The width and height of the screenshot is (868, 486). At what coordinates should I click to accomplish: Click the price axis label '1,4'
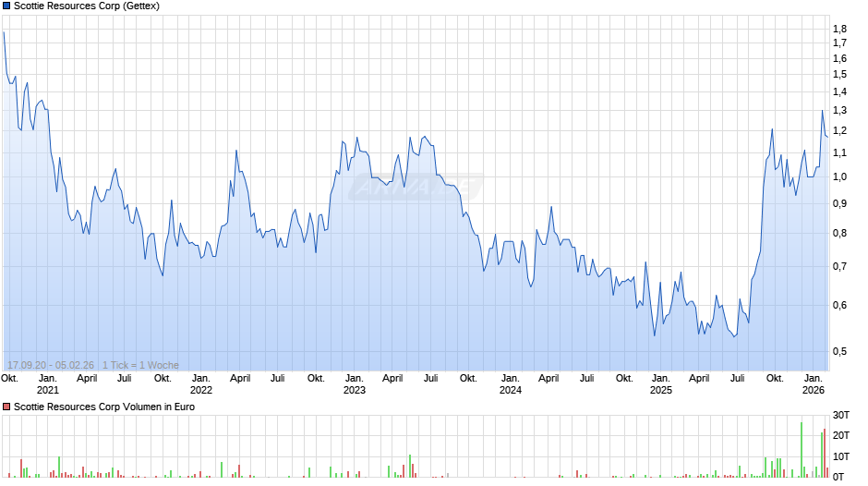point(839,92)
